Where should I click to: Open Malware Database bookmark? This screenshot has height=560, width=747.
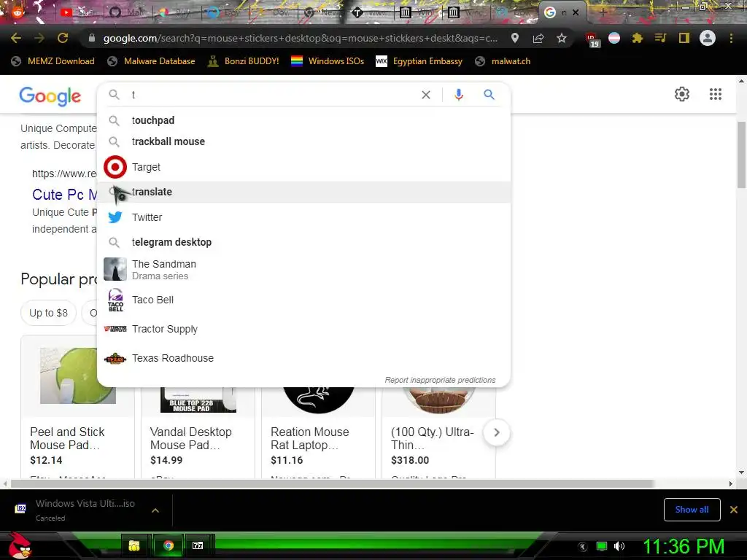click(151, 61)
